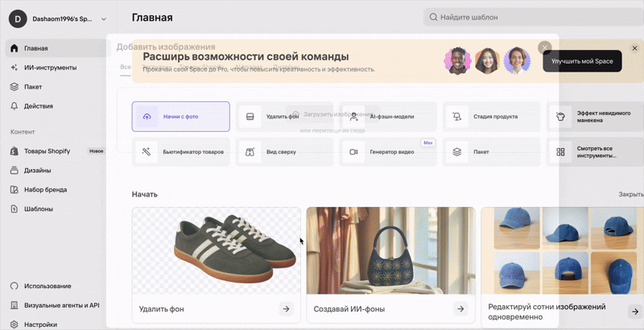The height and width of the screenshot is (330, 644).
Task: Click the Новое badge beside Товары Shopify
Action: [96, 151]
